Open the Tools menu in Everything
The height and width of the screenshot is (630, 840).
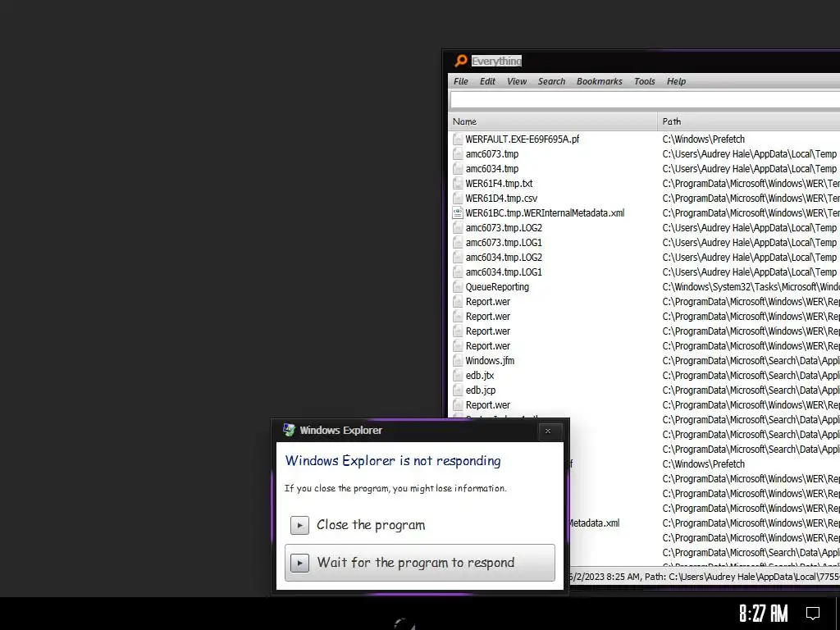[x=645, y=81]
